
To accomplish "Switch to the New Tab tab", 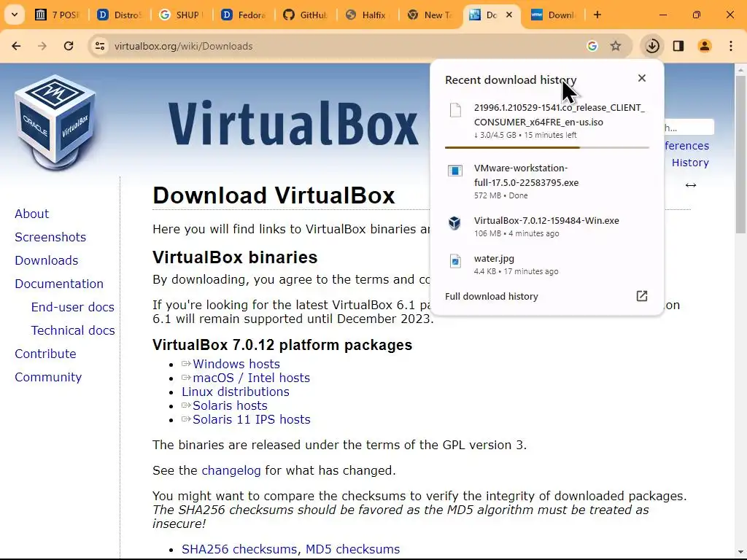I will [x=429, y=15].
